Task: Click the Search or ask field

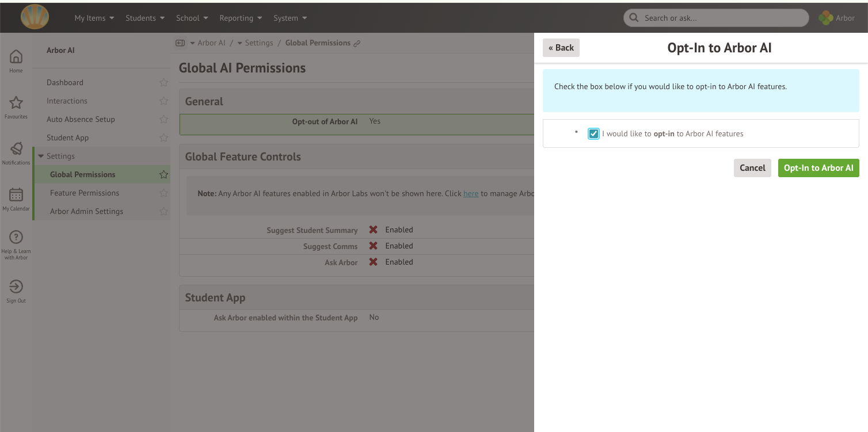Action: 716,18
